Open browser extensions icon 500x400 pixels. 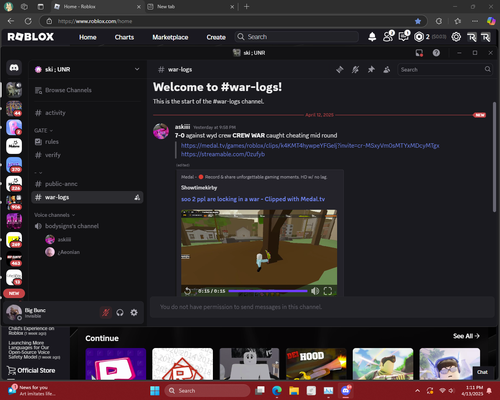pyautogui.click(x=439, y=21)
